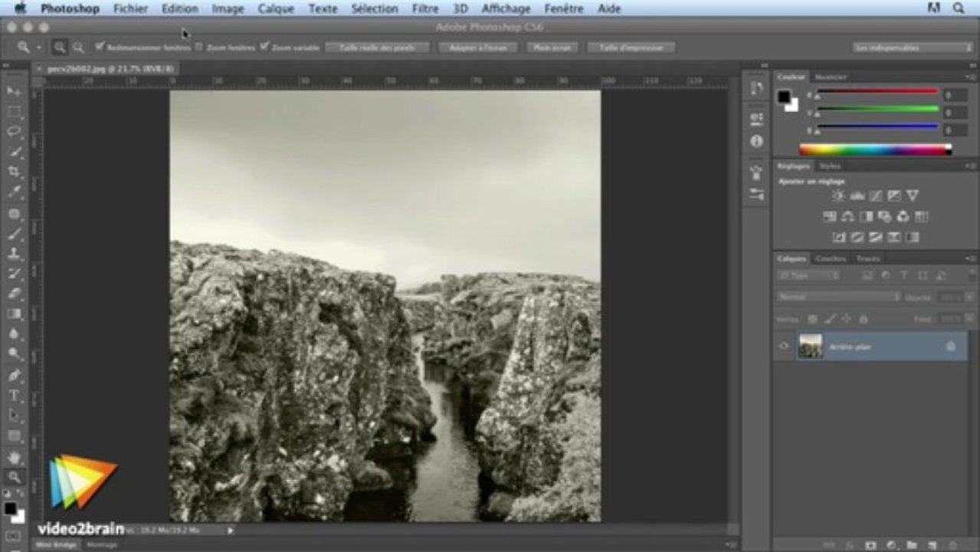This screenshot has height=552, width=980.
Task: Select the Horizontal Type tool
Action: click(14, 395)
